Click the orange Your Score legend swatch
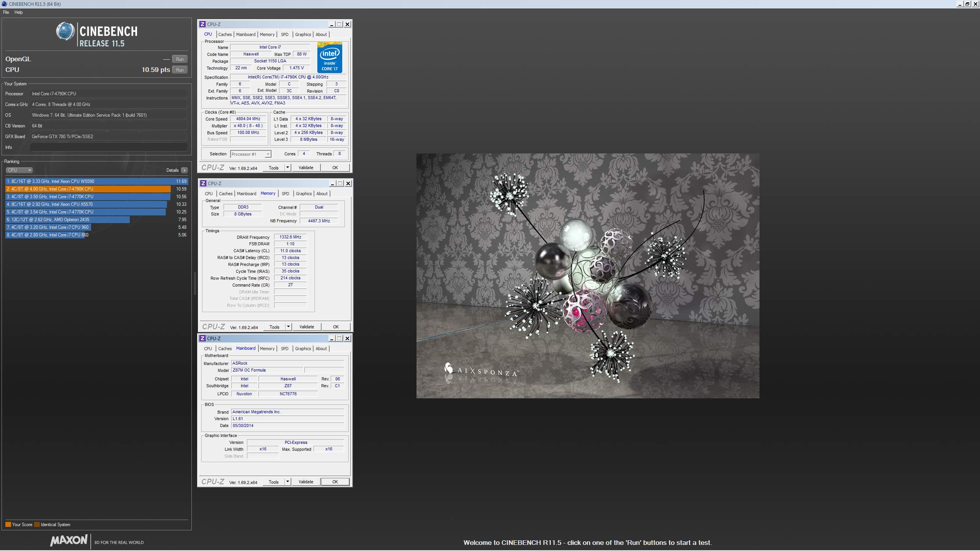This screenshot has width=980, height=551. [8, 525]
